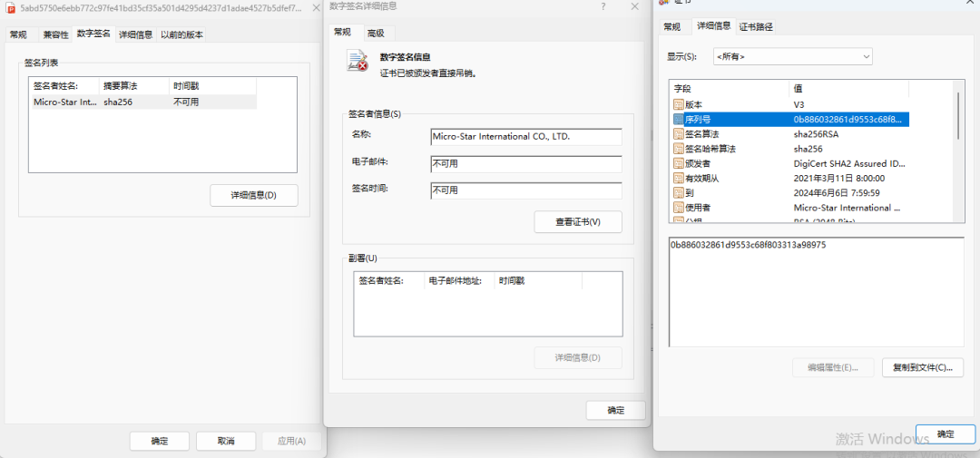Click the Micro-Star International subject value
The width and height of the screenshot is (980, 458).
pos(847,208)
